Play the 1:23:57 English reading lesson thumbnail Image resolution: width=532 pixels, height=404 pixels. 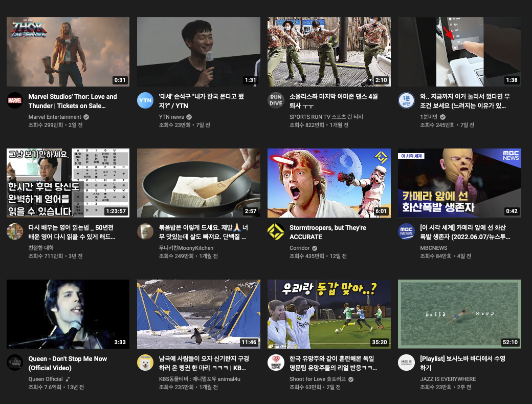point(68,183)
